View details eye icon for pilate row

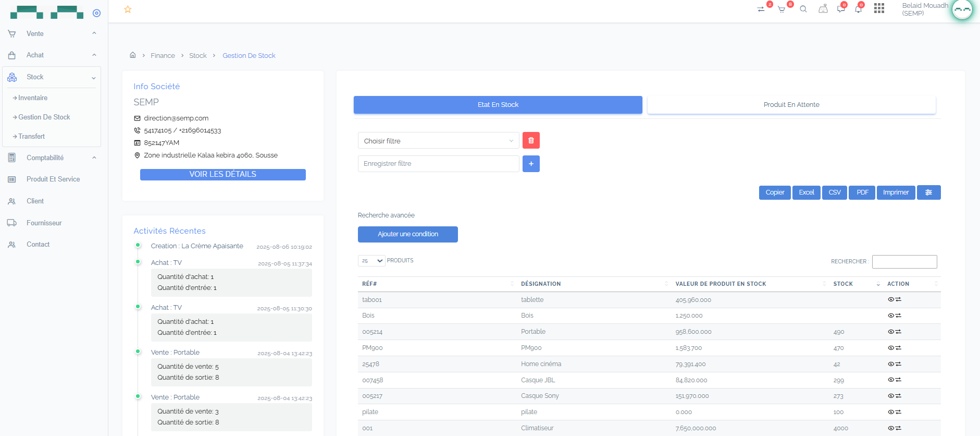[891, 412]
